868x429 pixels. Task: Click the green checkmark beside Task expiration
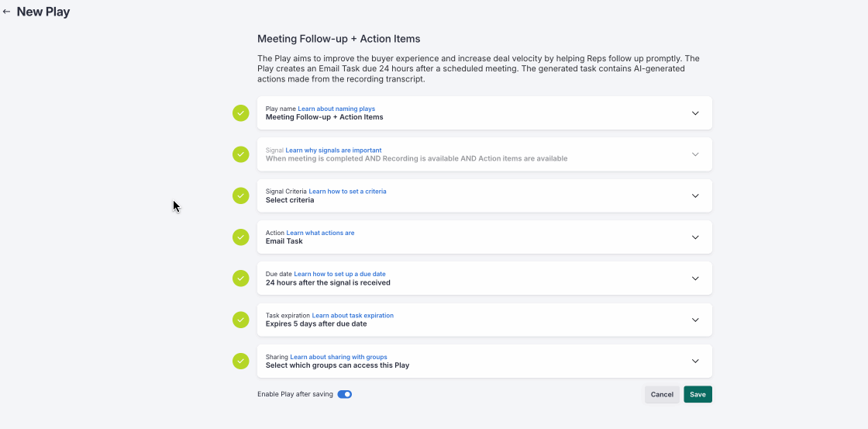coord(241,320)
